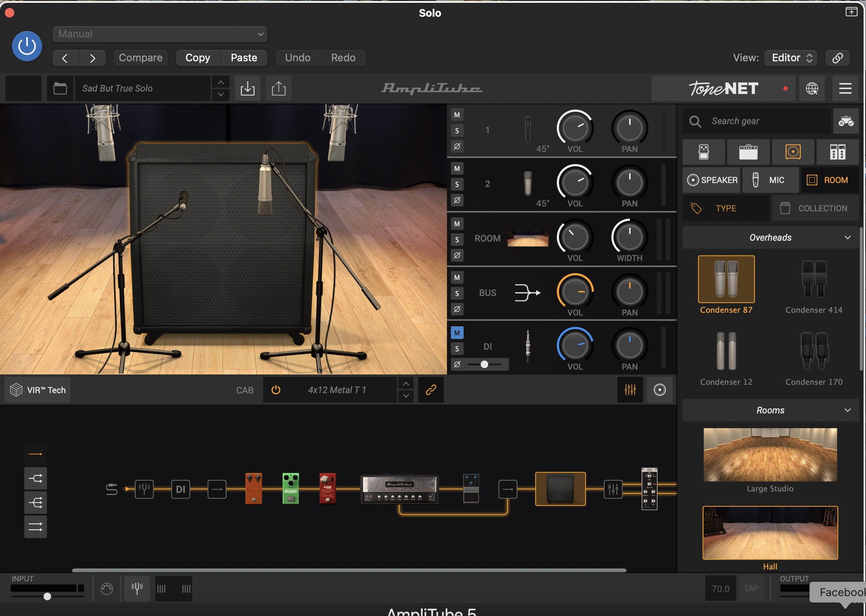Open the View Editor selector
This screenshot has width=866, height=616.
point(791,58)
